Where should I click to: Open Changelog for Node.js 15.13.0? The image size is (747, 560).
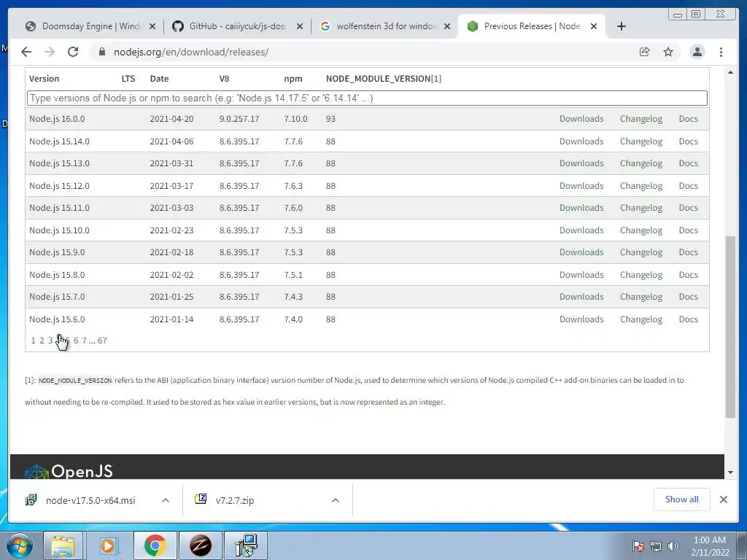pos(640,163)
